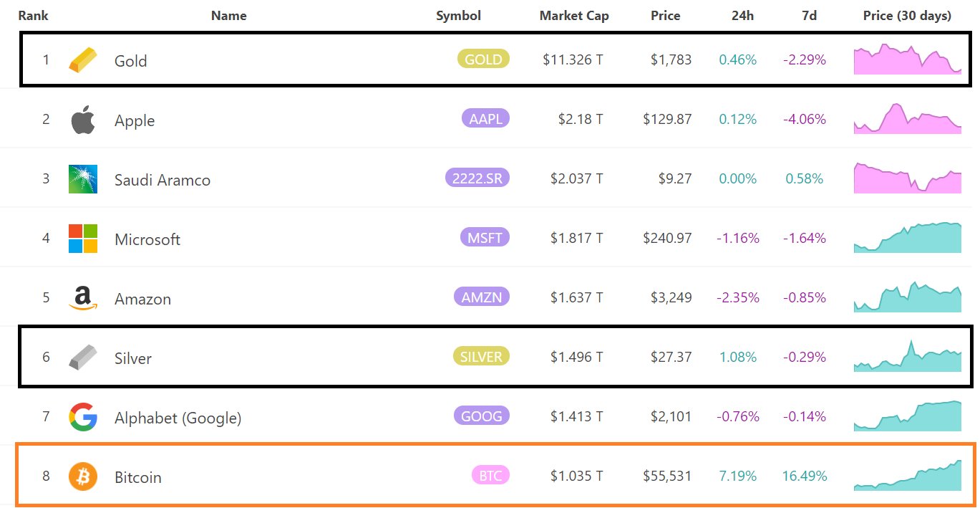
Task: Click the MSFT symbol badge
Action: point(484,237)
